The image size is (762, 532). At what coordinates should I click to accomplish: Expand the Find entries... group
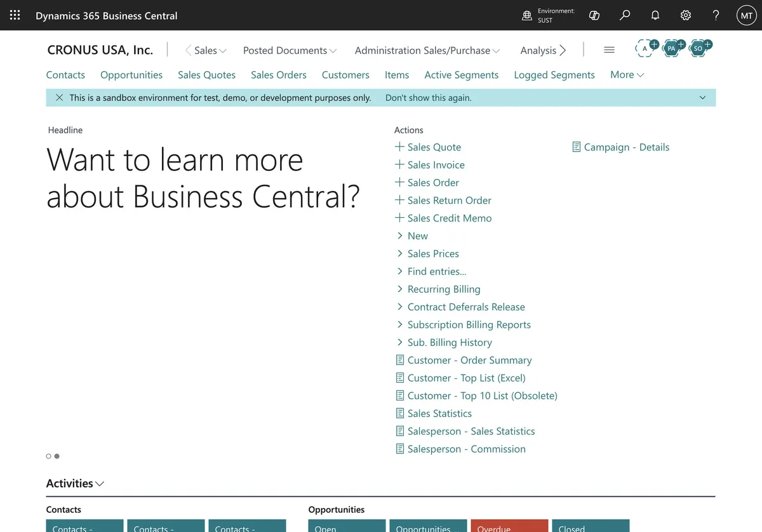(x=431, y=271)
